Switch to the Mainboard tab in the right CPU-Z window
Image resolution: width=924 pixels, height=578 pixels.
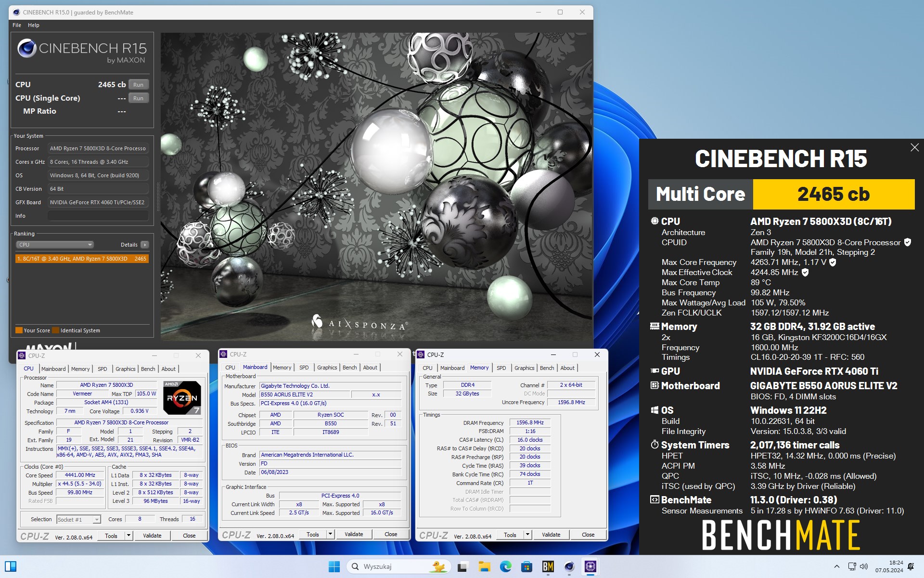click(452, 368)
